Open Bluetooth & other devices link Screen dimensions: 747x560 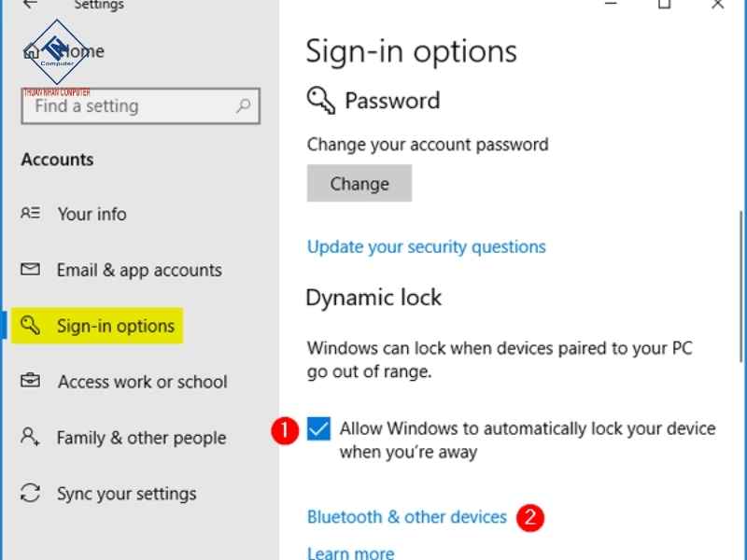(406, 517)
